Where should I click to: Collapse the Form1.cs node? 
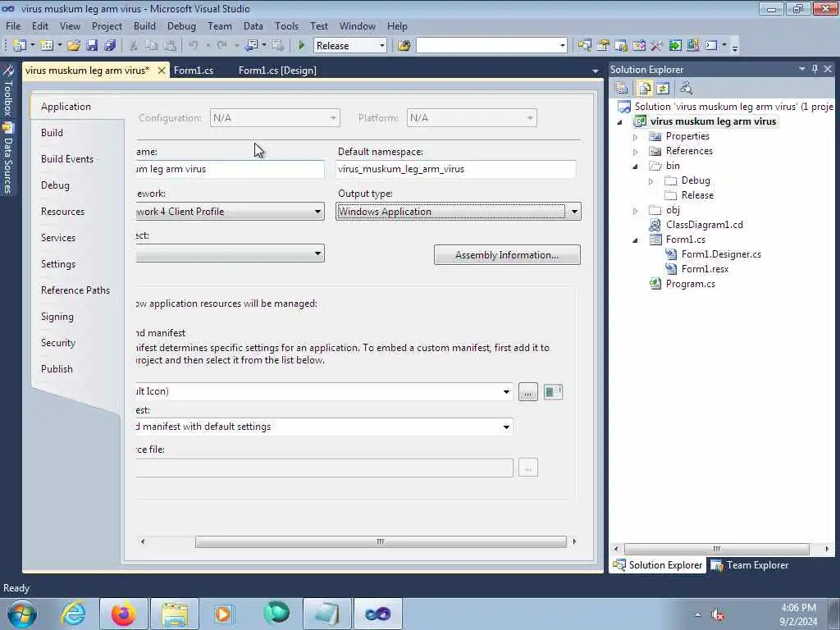click(636, 240)
